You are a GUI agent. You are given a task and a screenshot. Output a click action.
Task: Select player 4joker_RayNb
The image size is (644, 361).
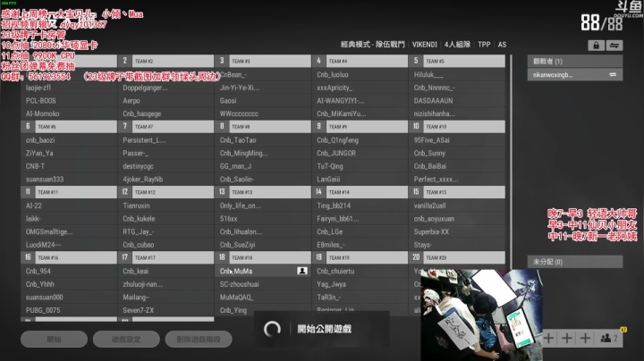pyautogui.click(x=166, y=180)
